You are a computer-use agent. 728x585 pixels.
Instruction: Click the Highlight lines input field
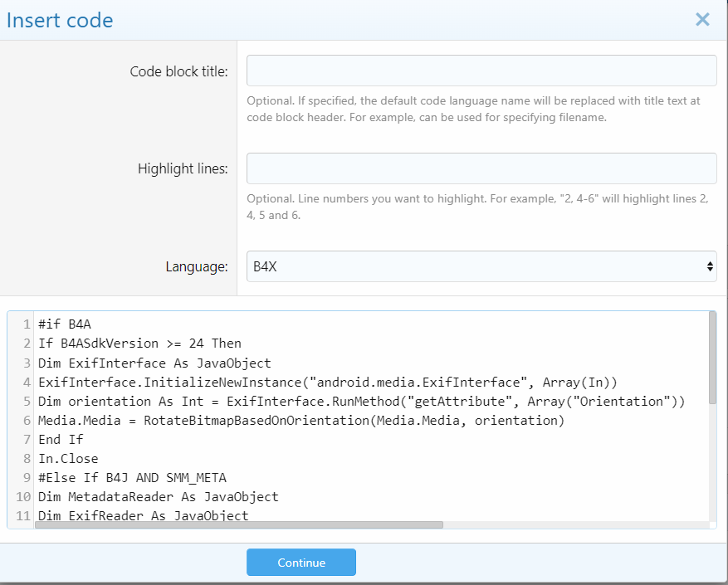click(x=481, y=168)
